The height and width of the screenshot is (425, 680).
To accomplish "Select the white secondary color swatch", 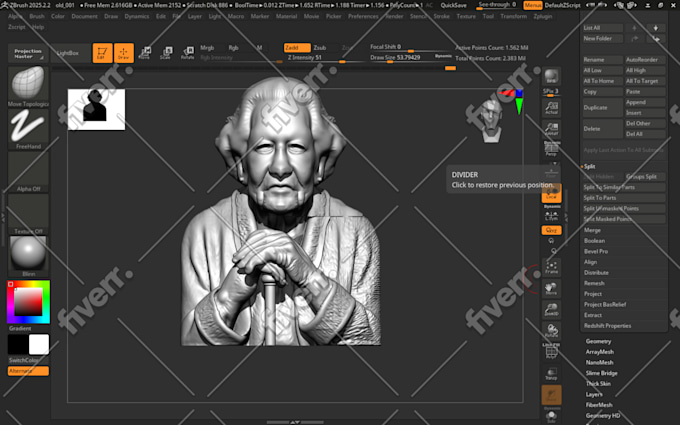I will (x=39, y=344).
